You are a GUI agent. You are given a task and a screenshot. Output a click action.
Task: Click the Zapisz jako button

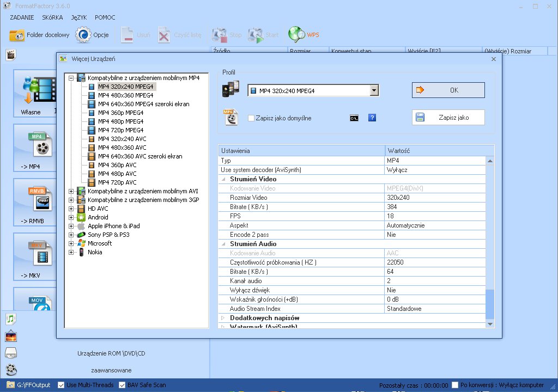(x=448, y=118)
